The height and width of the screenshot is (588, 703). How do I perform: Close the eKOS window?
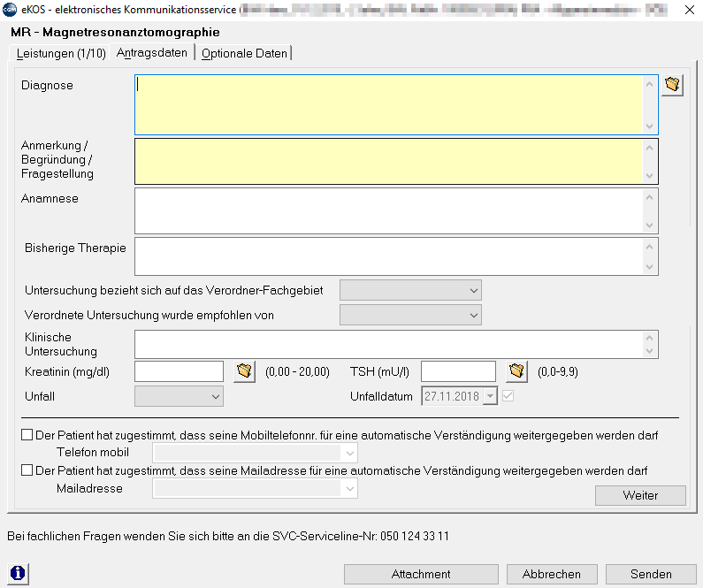pos(690,10)
